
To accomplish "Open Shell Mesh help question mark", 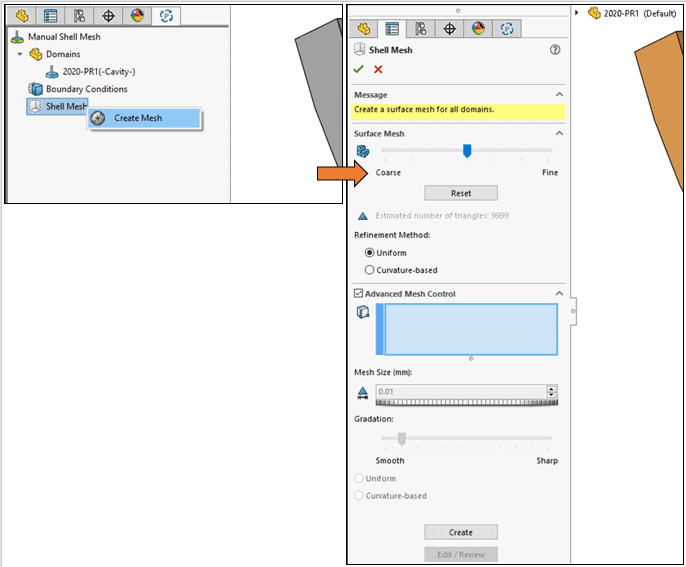I will [x=555, y=50].
